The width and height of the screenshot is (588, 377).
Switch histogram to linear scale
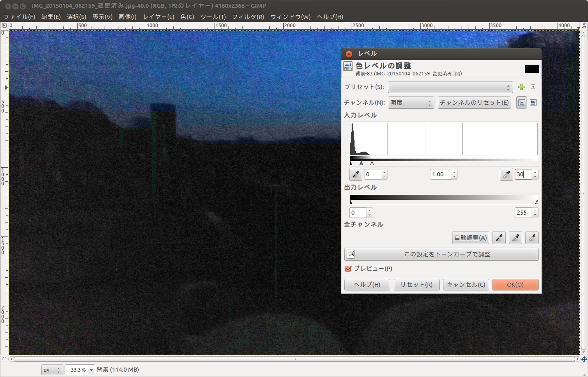[x=521, y=103]
